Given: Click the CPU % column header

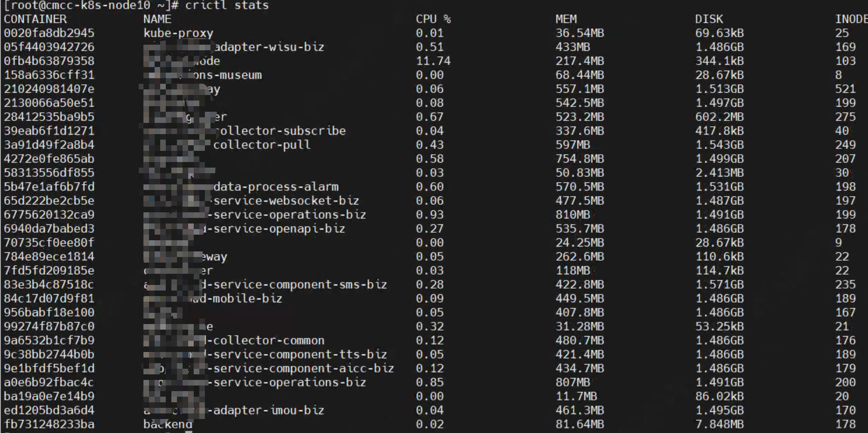Looking at the screenshot, I should coord(433,19).
